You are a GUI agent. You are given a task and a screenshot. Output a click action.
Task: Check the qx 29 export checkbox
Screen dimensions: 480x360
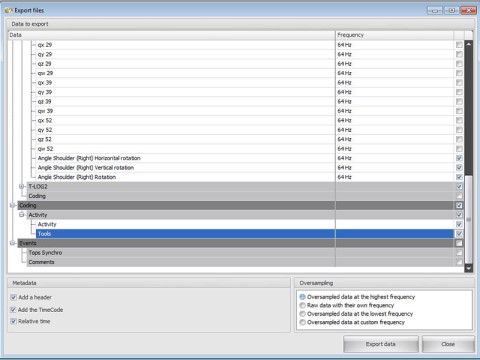click(x=459, y=45)
